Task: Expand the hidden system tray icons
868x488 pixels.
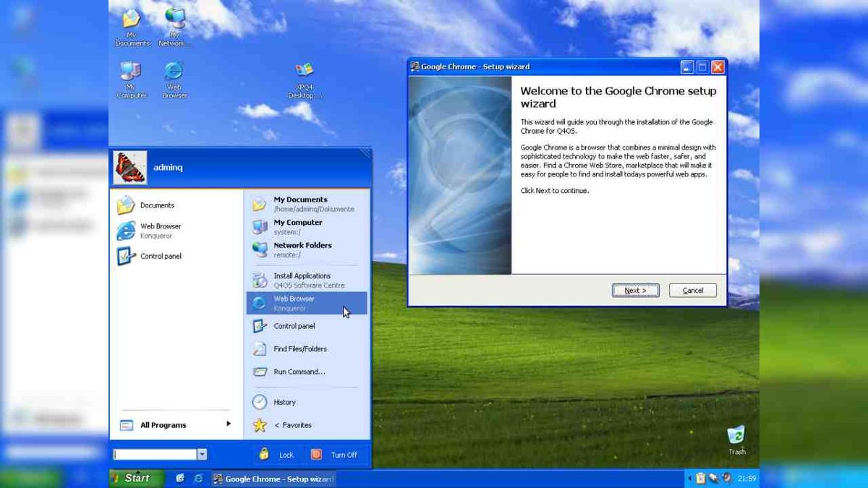Action: click(689, 478)
